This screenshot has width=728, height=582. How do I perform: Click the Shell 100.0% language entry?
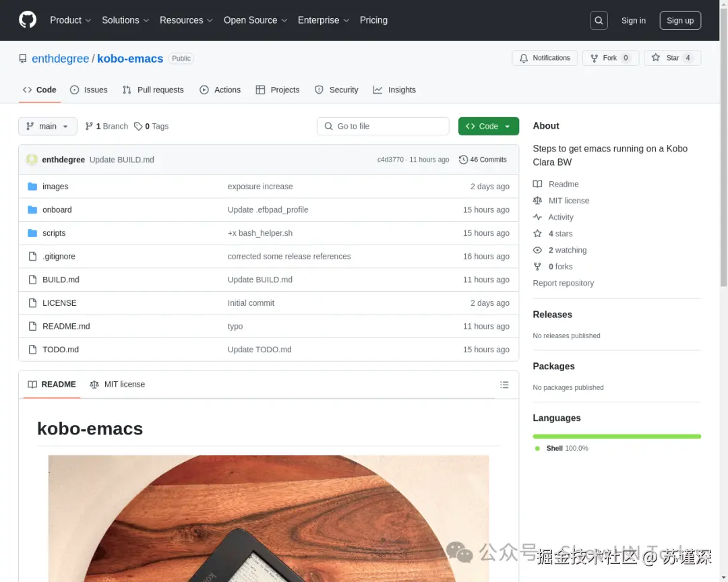coord(562,449)
